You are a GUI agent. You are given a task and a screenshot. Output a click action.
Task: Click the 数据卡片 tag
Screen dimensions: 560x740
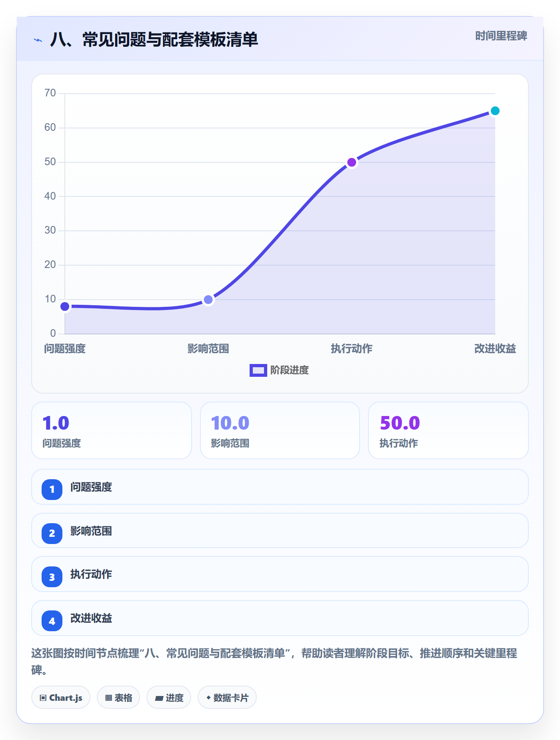(x=227, y=698)
